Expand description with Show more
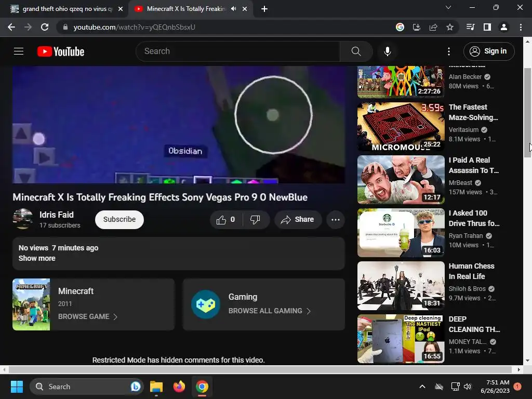The image size is (532, 399). [x=37, y=258]
